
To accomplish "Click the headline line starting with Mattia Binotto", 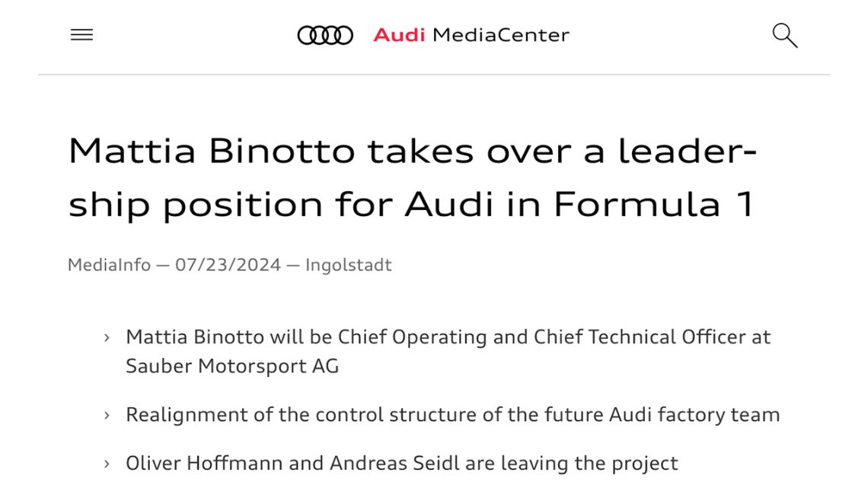I will tap(411, 151).
